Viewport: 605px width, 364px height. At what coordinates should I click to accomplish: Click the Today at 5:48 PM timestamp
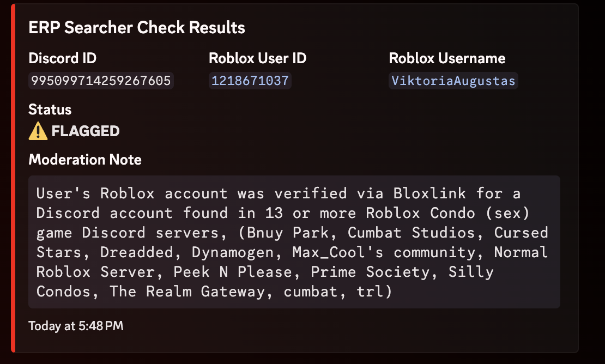[76, 326]
